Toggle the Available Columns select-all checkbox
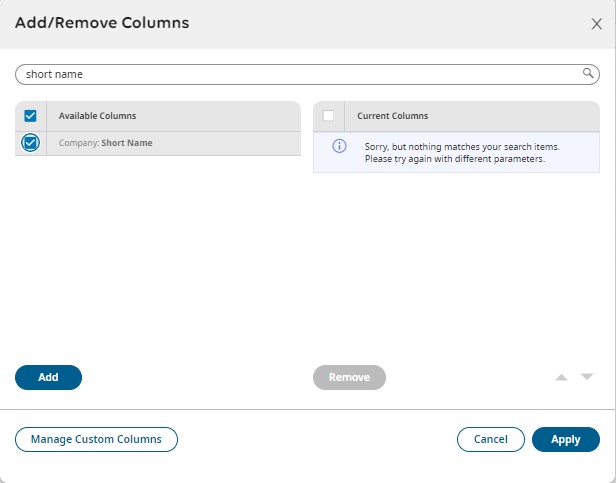This screenshot has width=616, height=483. [30, 116]
